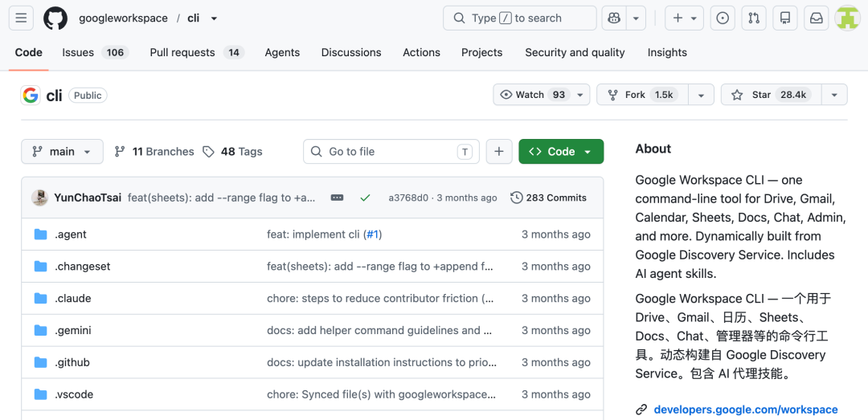Switch to the Code tab

[x=29, y=52]
